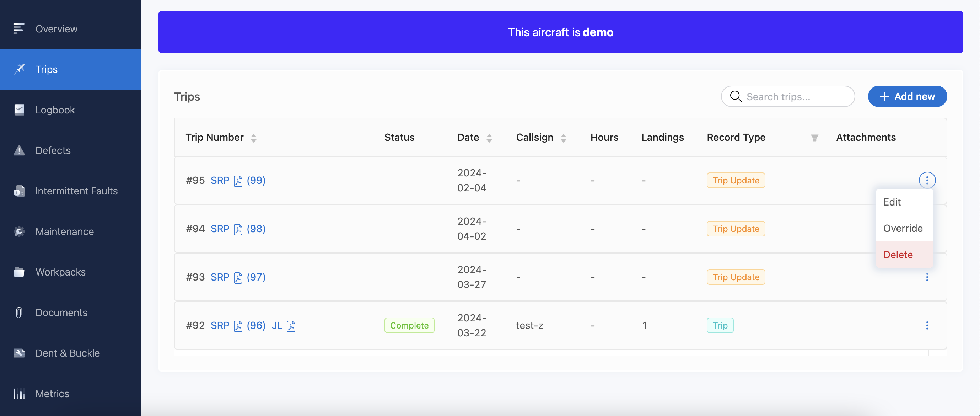Screen dimensions: 980x416
Task: Filter by Record Type funnel icon
Action: click(x=814, y=137)
